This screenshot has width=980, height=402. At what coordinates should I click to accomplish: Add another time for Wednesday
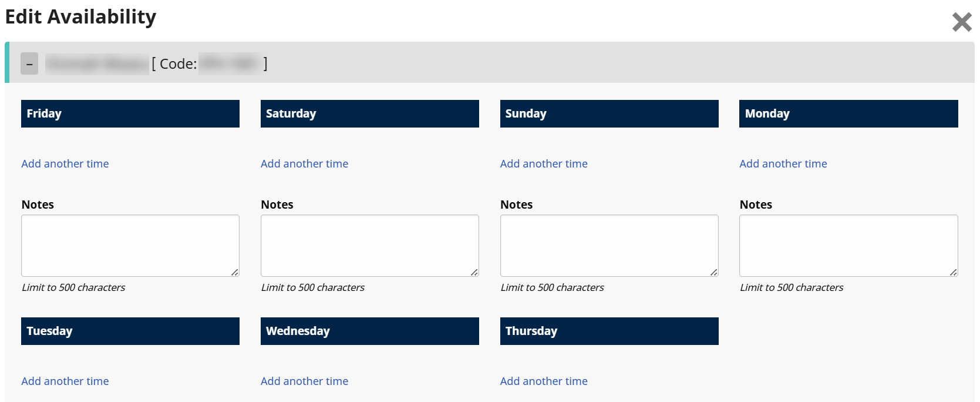[304, 381]
